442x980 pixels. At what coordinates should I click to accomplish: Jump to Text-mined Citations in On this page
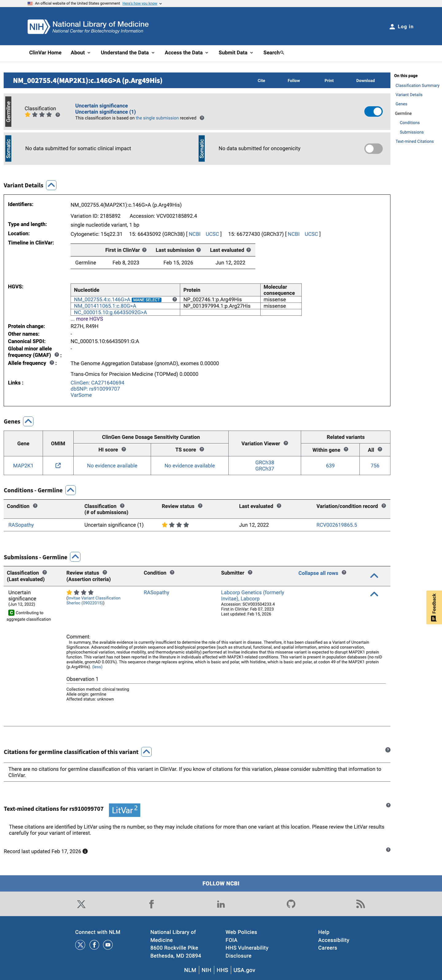click(414, 142)
